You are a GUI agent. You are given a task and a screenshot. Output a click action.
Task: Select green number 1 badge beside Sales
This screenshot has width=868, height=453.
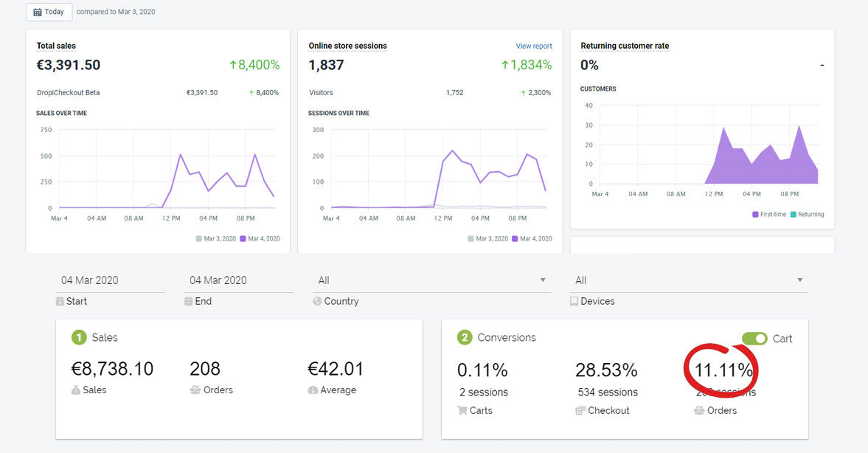point(79,337)
